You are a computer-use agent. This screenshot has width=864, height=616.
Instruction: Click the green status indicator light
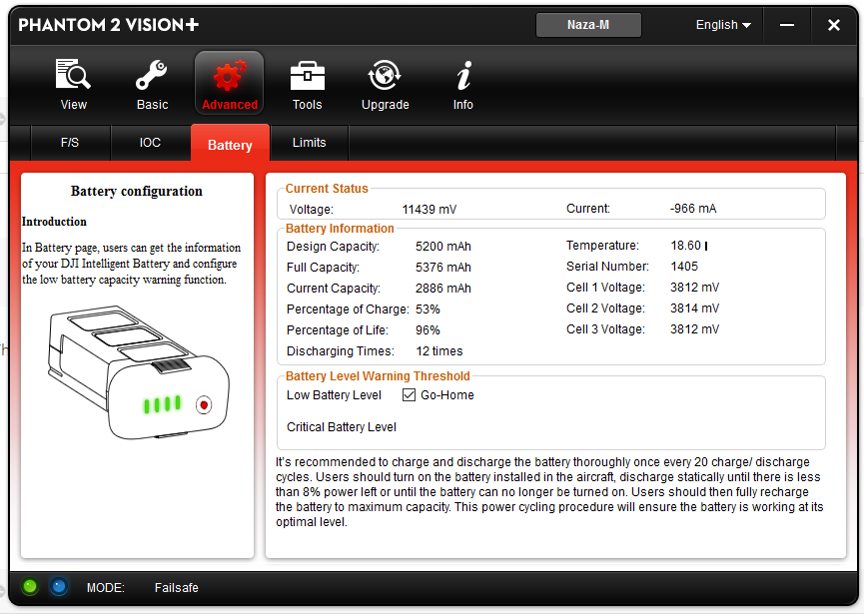(x=30, y=586)
